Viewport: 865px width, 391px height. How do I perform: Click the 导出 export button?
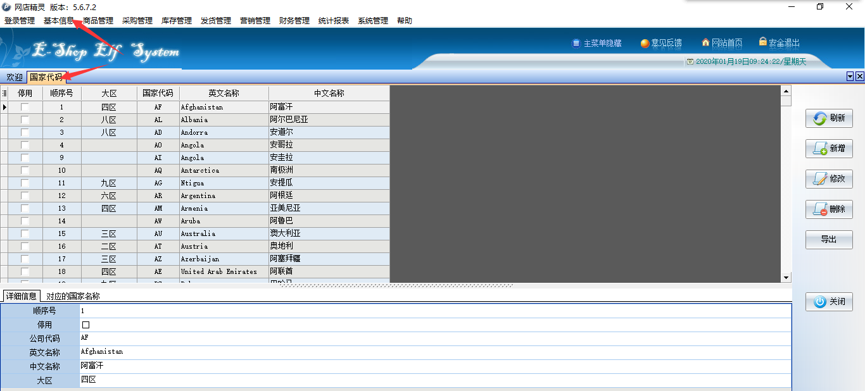[x=829, y=240]
